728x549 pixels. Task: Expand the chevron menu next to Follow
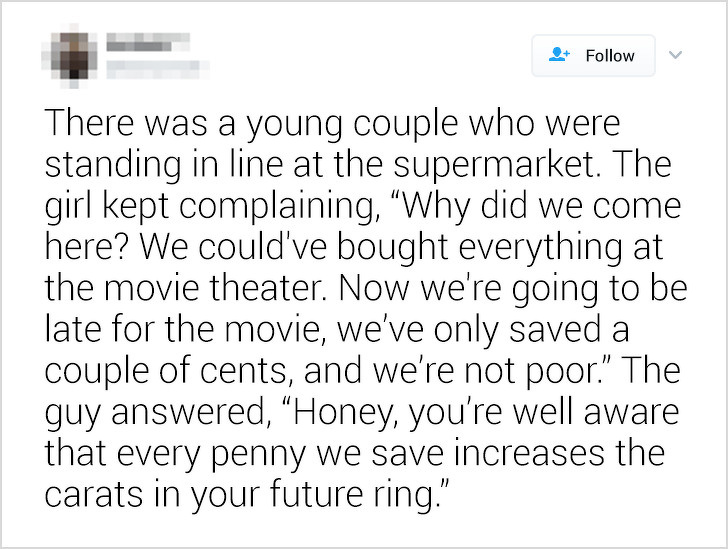pos(676,55)
